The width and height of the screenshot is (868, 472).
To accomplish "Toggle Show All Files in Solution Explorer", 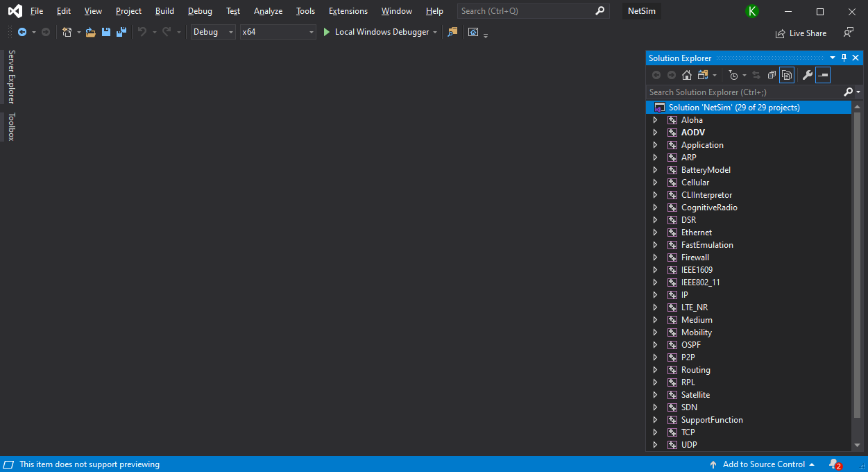I will pyautogui.click(x=787, y=75).
